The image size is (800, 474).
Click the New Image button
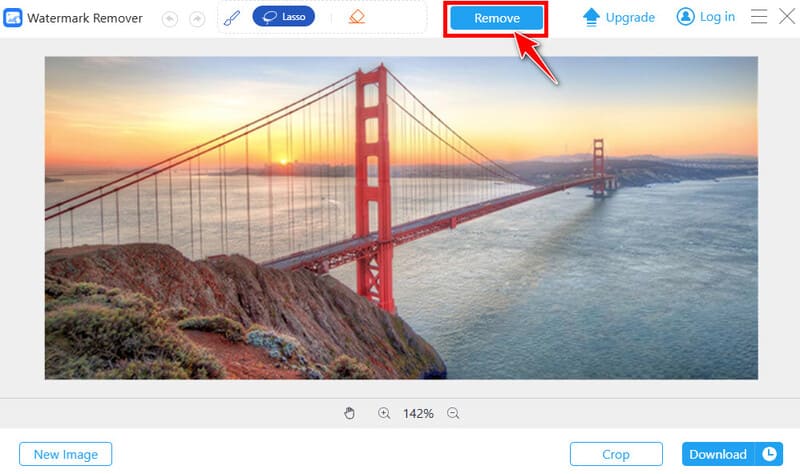65,454
